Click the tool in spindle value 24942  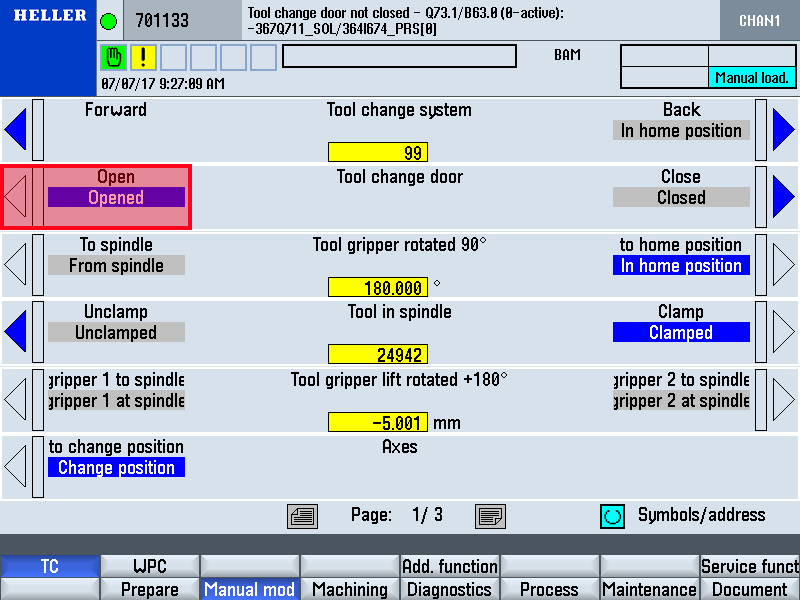(x=378, y=354)
